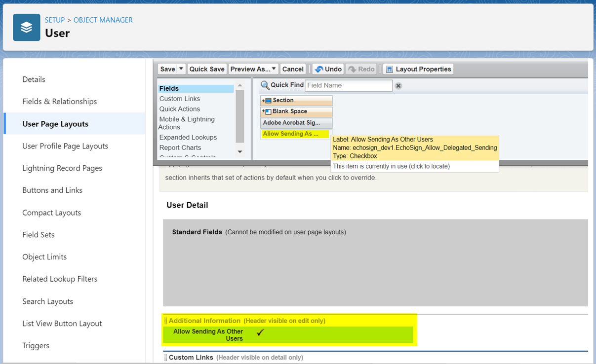Image resolution: width=596 pixels, height=364 pixels.
Task: Click the Save button
Action: 167,69
